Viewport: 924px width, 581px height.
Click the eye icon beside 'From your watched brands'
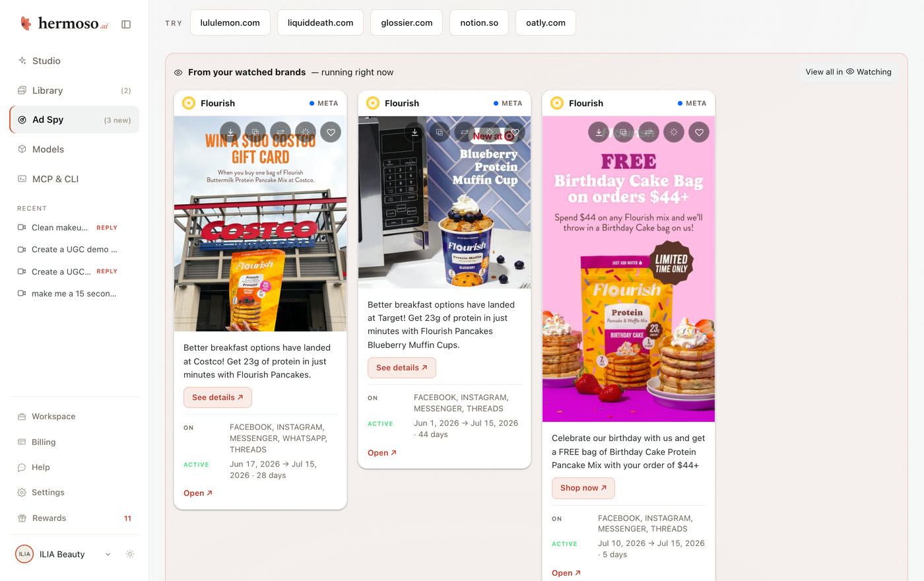tap(178, 73)
